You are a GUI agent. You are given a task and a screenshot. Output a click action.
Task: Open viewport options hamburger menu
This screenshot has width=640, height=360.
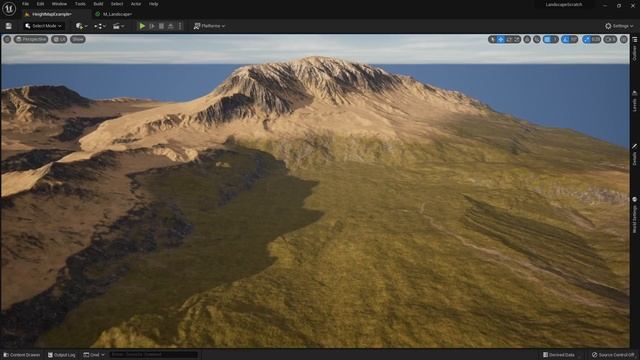coord(7,39)
